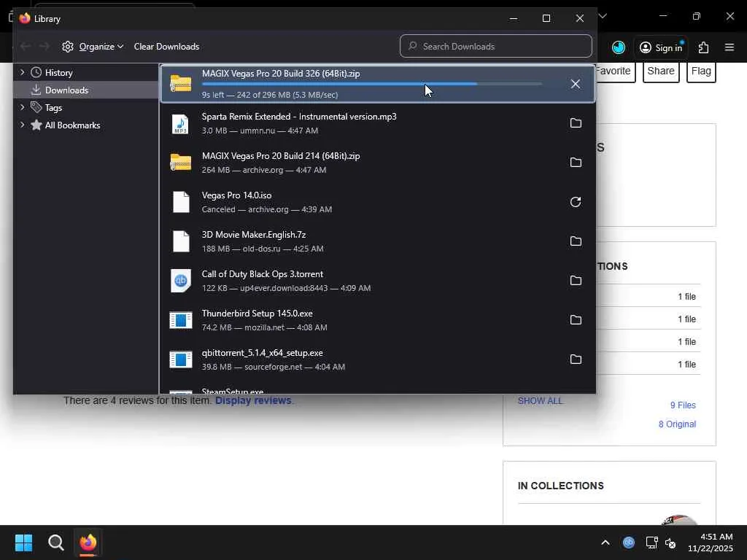The height and width of the screenshot is (560, 747).
Task: Click Sign in button in Firefox
Action: coord(661,47)
